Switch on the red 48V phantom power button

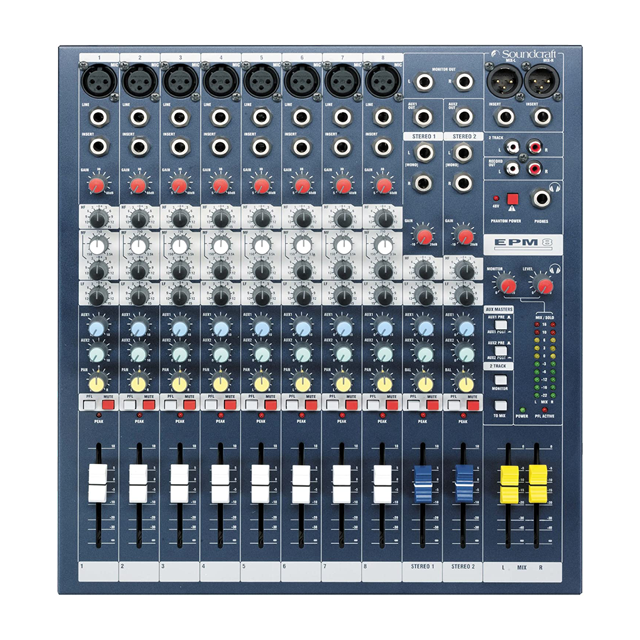click(x=513, y=199)
